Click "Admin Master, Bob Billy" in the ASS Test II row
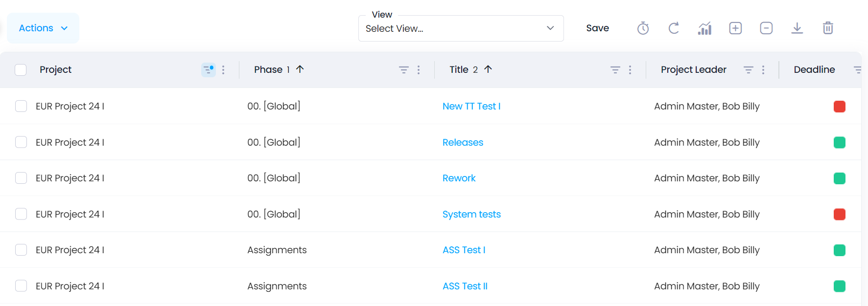The image size is (868, 306). click(707, 286)
